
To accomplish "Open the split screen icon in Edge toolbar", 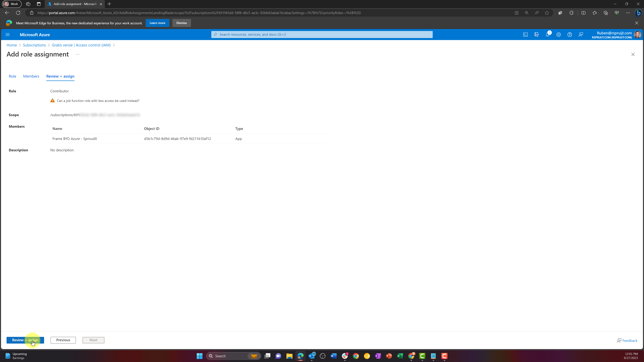I will [x=583, y=13].
